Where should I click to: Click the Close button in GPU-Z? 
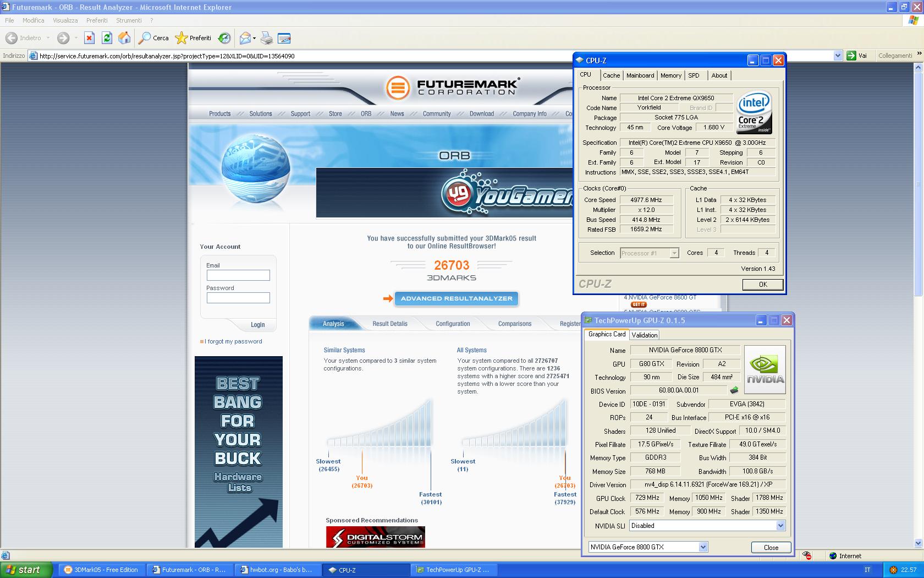pyautogui.click(x=771, y=548)
